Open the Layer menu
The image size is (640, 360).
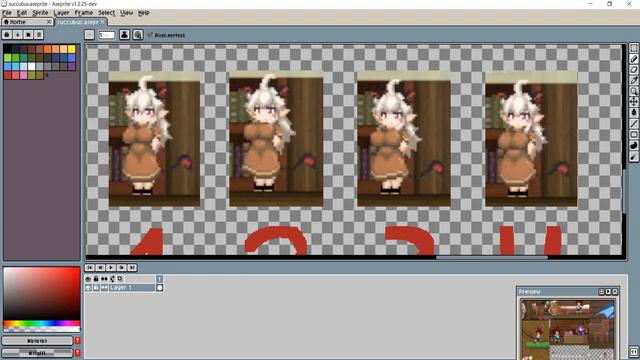click(x=61, y=13)
